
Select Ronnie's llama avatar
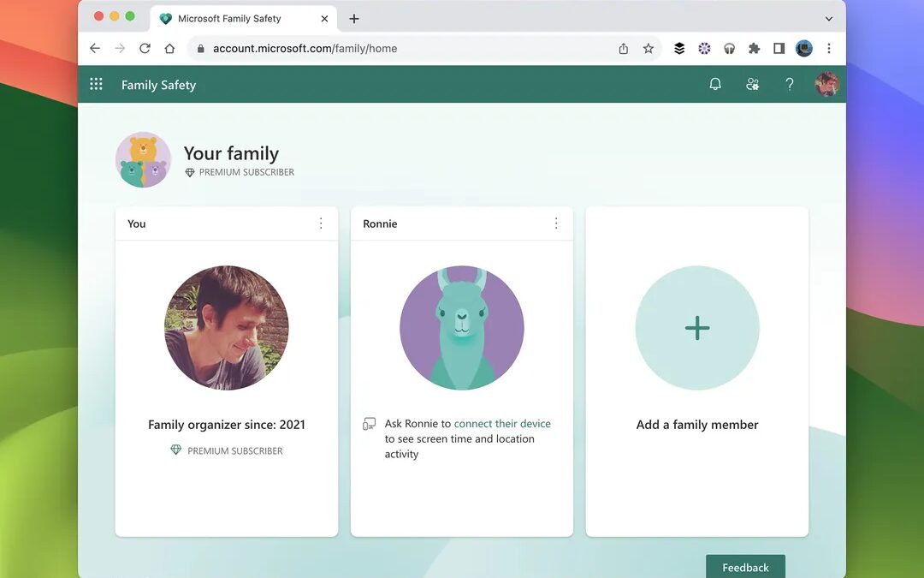coord(462,328)
